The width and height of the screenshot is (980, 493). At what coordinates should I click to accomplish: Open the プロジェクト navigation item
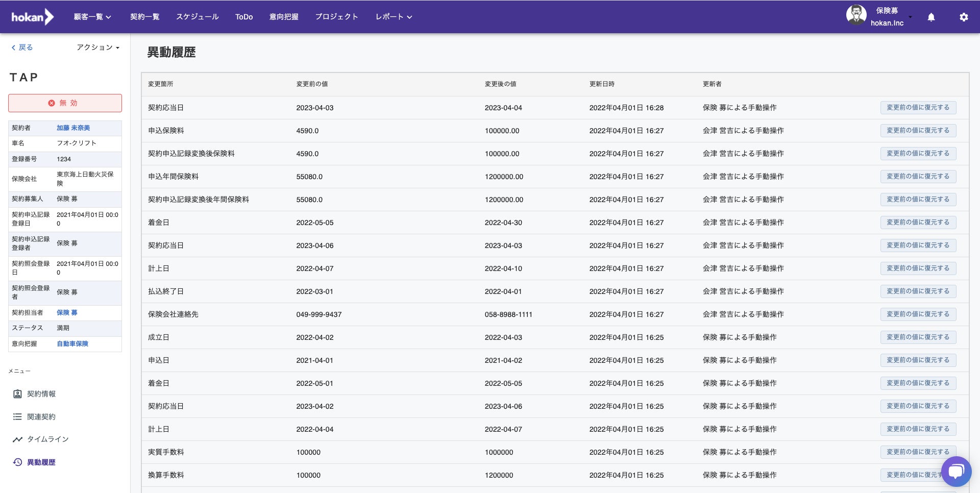tap(336, 17)
